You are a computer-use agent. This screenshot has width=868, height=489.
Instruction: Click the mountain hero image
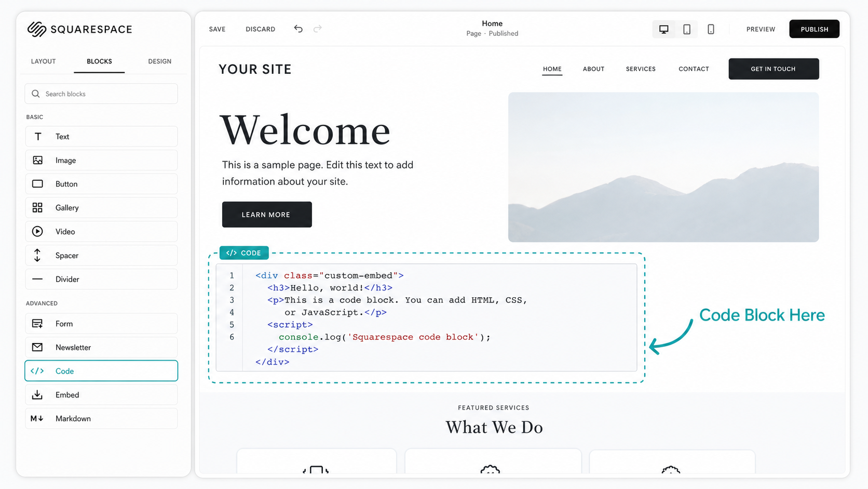coord(663,167)
